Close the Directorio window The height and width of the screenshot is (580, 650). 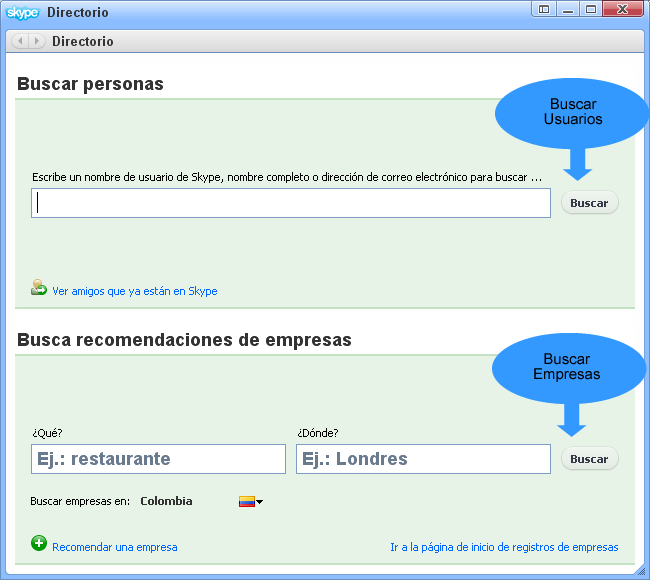coord(622,10)
